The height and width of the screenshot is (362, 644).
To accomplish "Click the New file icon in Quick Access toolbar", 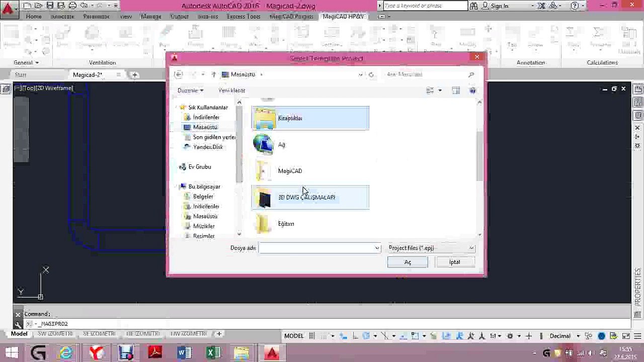I will pos(28,6).
